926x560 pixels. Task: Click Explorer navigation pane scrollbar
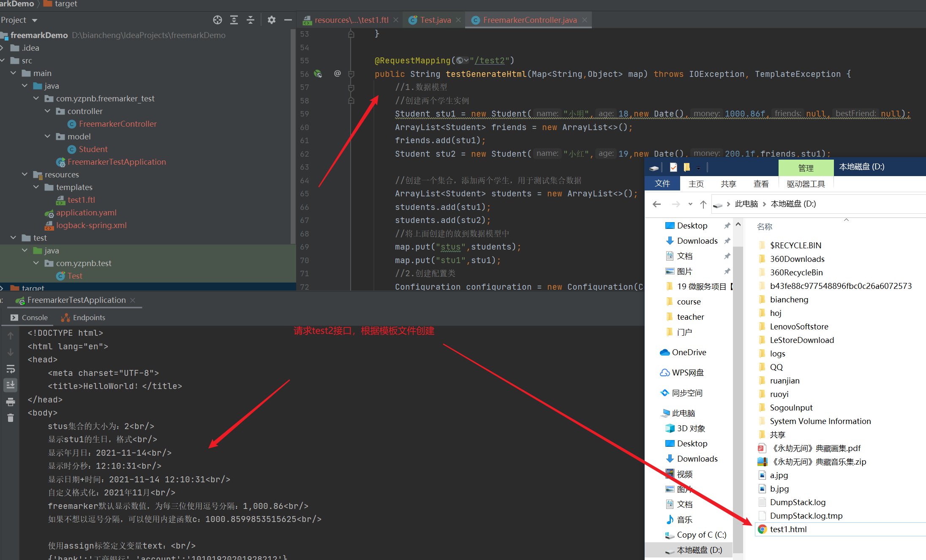(738, 380)
